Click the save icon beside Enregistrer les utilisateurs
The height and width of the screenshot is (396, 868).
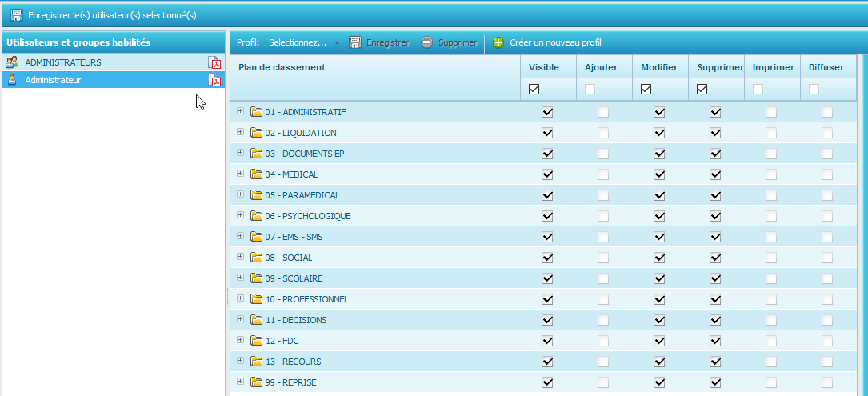(x=16, y=15)
